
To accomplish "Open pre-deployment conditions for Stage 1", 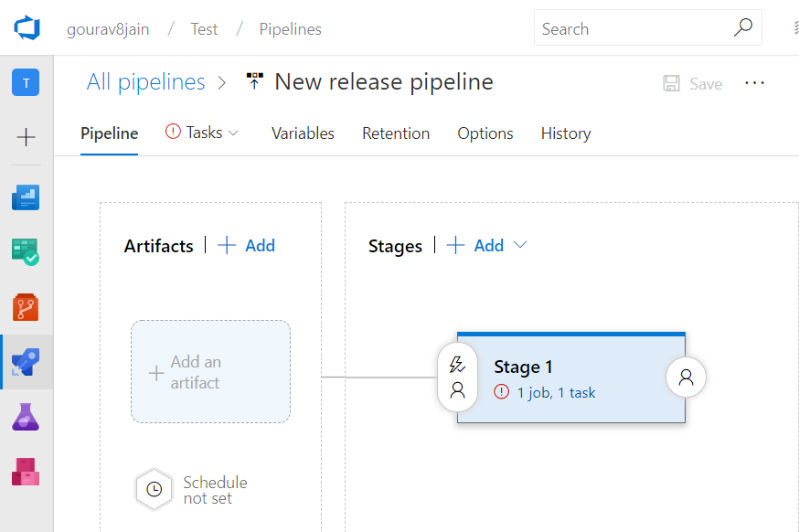I will (458, 378).
